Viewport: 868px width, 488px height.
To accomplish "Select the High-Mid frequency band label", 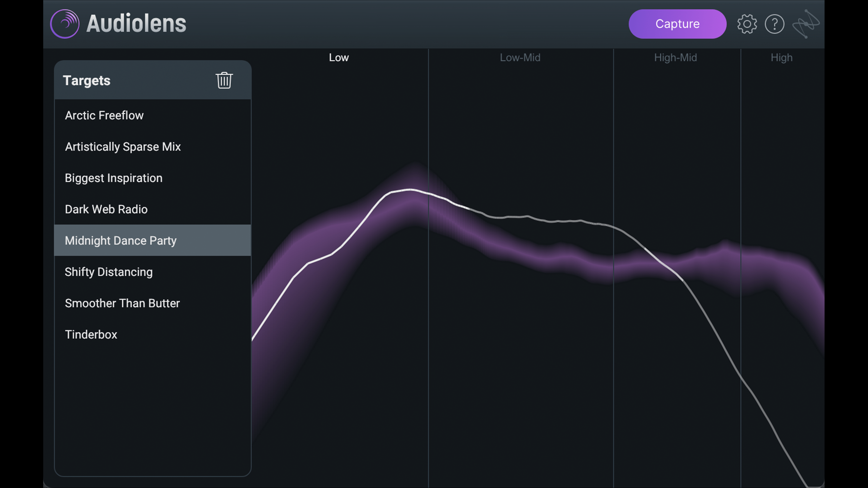I will point(675,58).
